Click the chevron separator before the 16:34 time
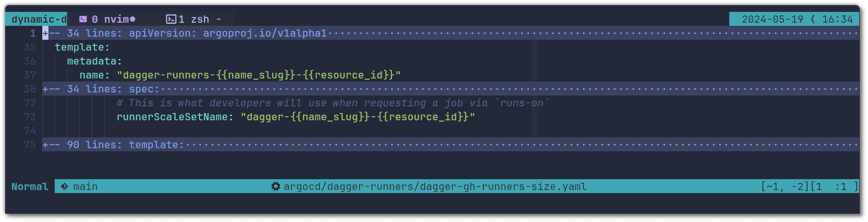Viewport: 868px width, 222px height. [813, 19]
